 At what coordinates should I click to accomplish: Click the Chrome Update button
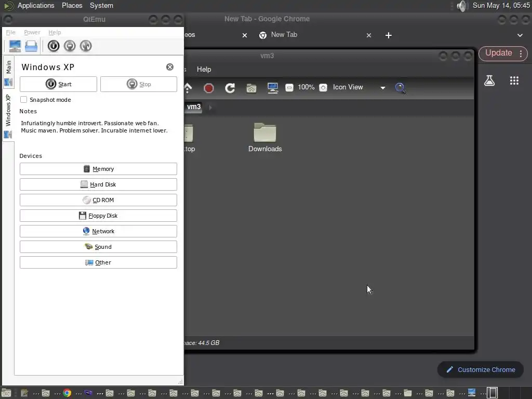tap(498, 53)
